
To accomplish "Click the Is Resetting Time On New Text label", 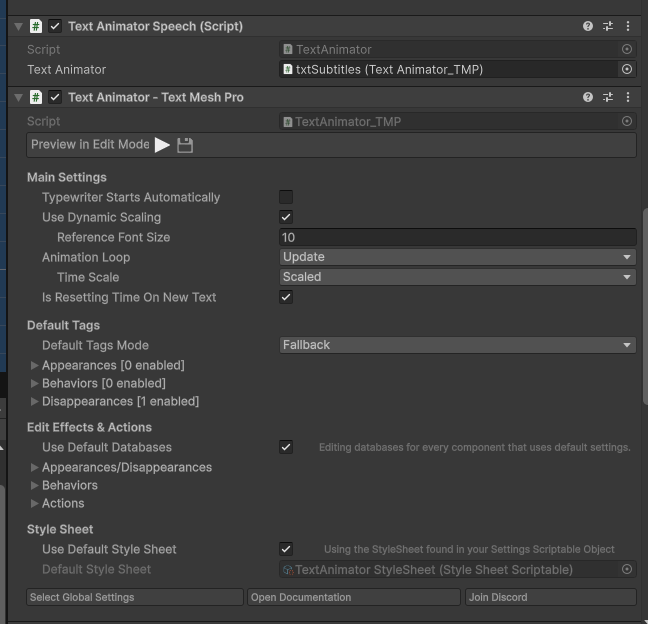I will tap(129, 298).
